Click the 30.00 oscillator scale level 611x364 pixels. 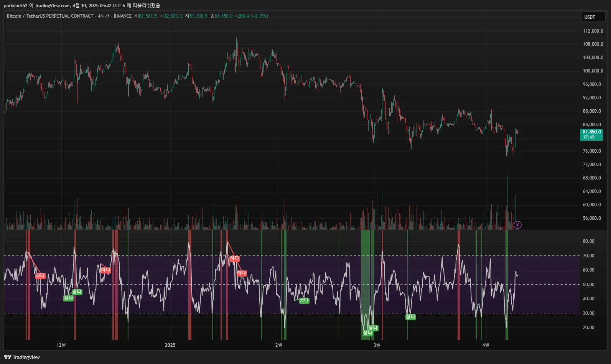pyautogui.click(x=588, y=313)
